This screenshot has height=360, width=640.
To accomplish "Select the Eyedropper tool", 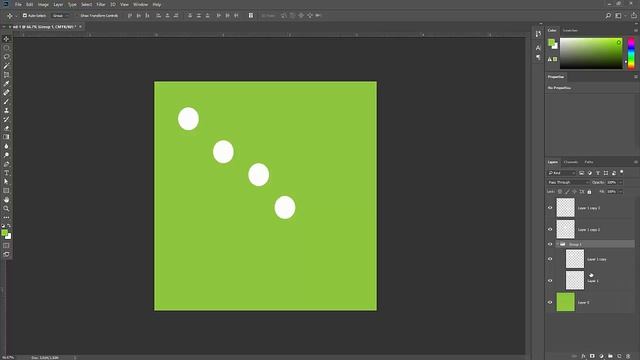I will [6, 84].
